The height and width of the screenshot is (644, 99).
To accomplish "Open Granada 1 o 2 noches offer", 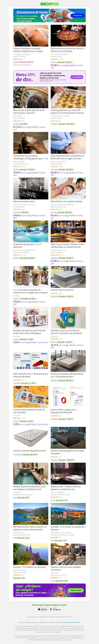I will tap(68, 528).
